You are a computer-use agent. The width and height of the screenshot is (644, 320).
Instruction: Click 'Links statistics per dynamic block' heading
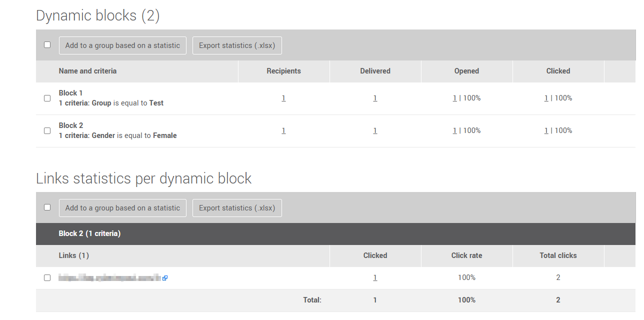144,178
